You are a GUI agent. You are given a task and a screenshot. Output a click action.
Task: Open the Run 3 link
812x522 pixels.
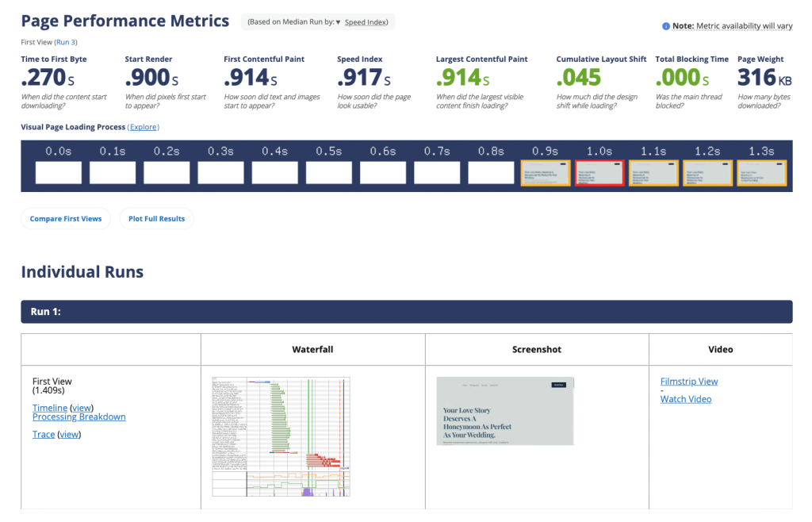point(66,42)
